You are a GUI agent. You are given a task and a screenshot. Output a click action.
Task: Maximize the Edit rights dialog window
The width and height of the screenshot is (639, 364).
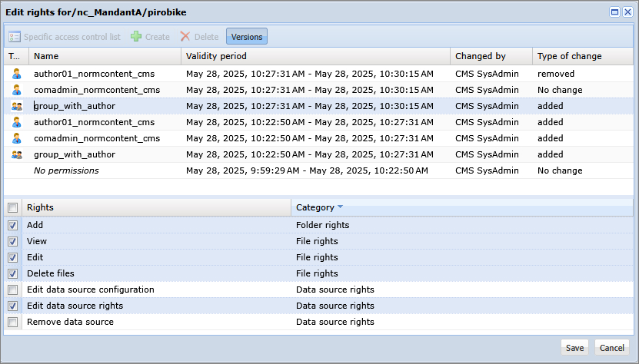615,12
